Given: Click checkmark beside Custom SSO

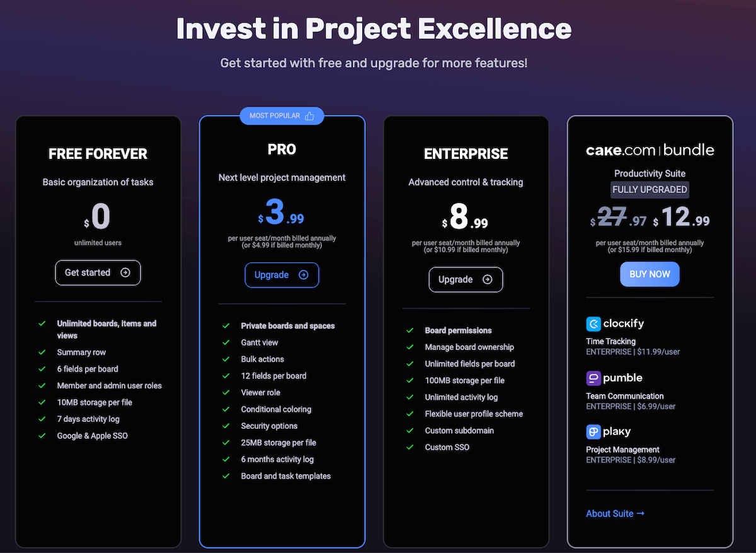Looking at the screenshot, I should tap(409, 447).
